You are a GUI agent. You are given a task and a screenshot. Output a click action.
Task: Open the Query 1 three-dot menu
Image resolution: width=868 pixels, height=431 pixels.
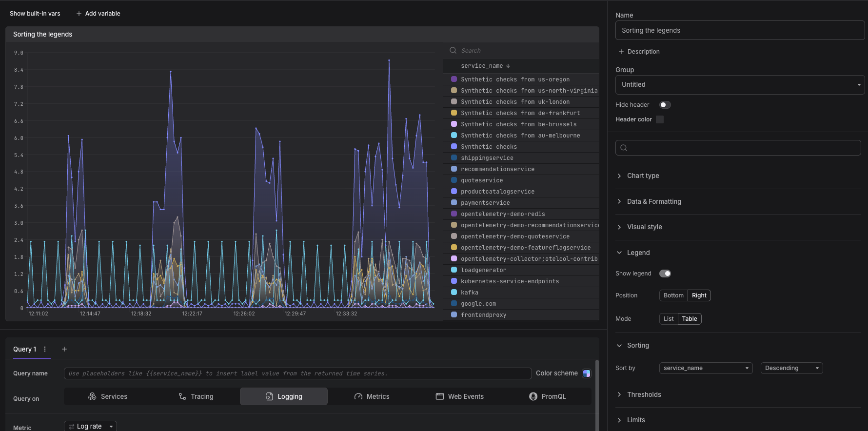[x=45, y=349]
